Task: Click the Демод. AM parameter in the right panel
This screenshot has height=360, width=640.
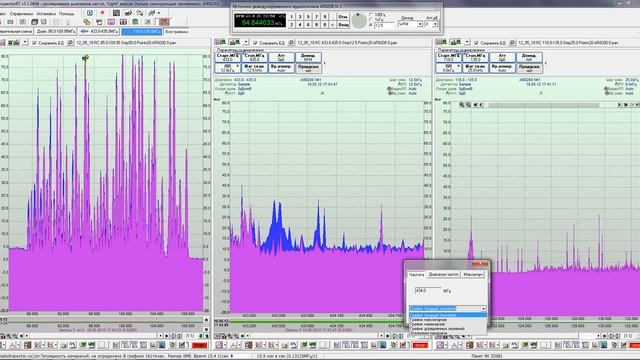Action: coord(529,57)
